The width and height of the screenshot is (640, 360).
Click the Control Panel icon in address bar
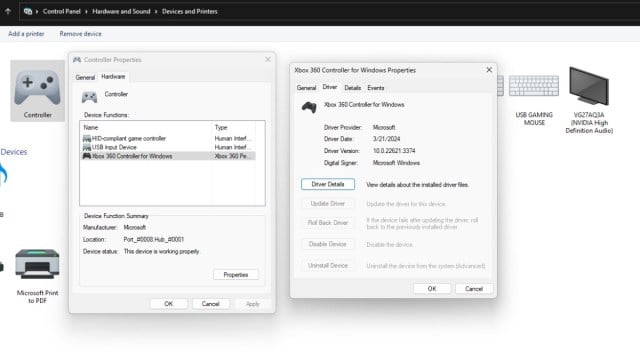28,11
